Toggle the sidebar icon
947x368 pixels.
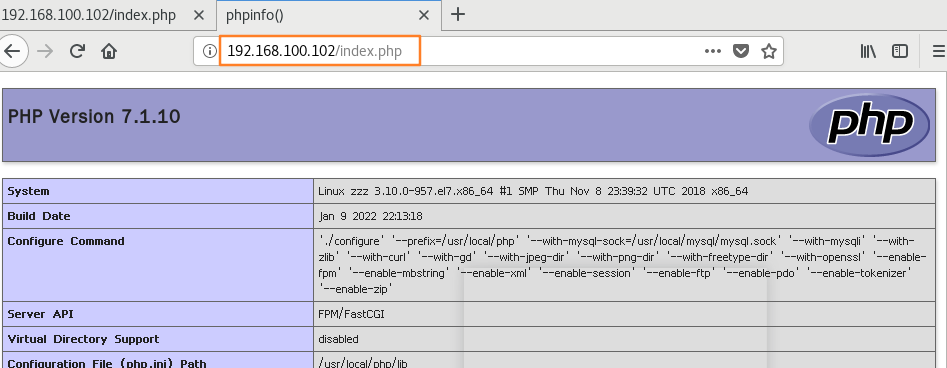click(900, 51)
